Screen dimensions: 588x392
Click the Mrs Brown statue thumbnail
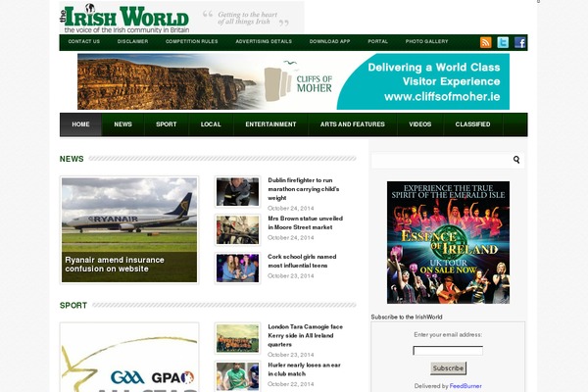pyautogui.click(x=237, y=230)
